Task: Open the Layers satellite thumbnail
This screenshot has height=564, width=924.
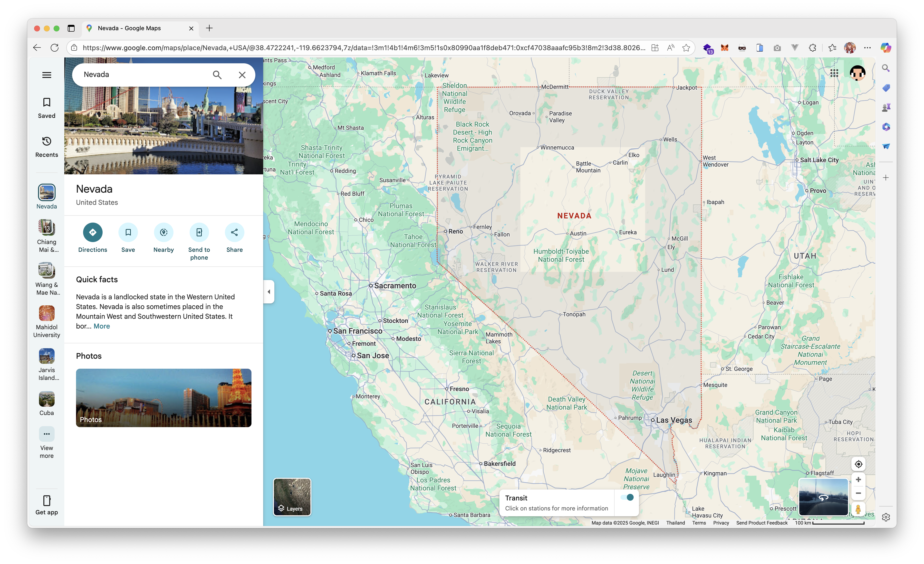Action: (x=292, y=497)
